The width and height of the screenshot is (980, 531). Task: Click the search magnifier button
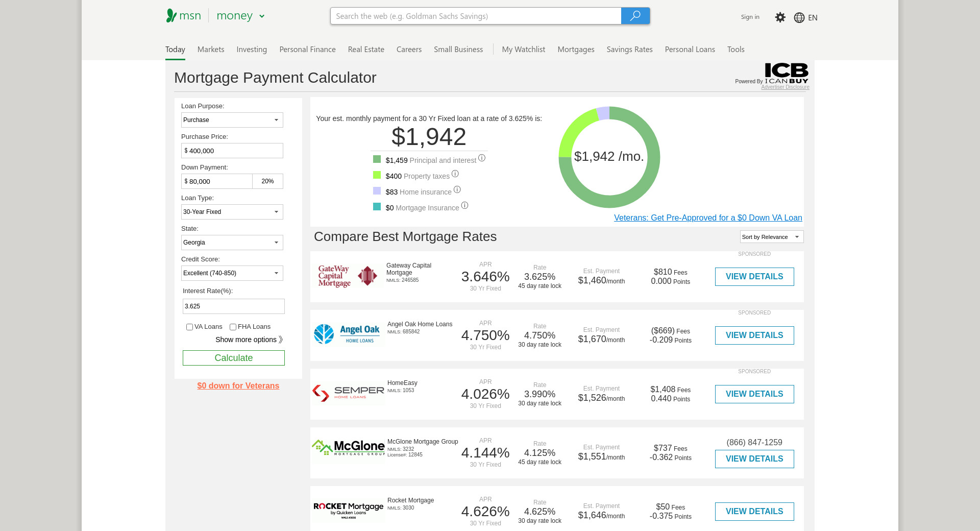635,16
